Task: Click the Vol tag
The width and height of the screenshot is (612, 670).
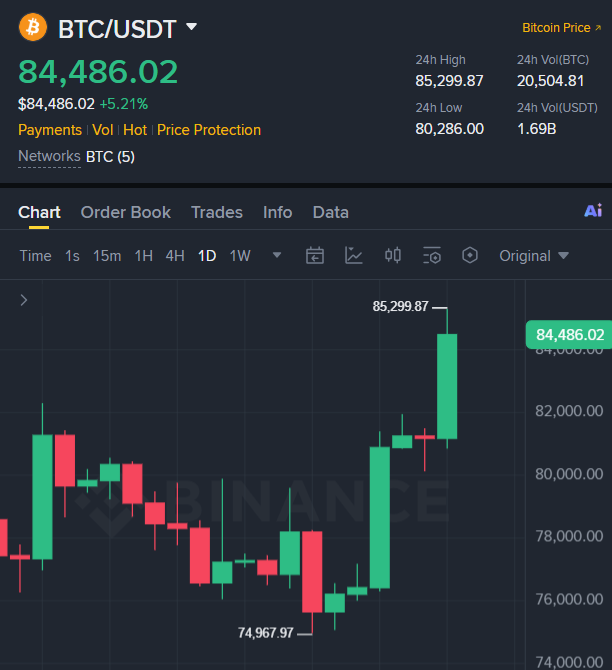Action: click(x=103, y=130)
